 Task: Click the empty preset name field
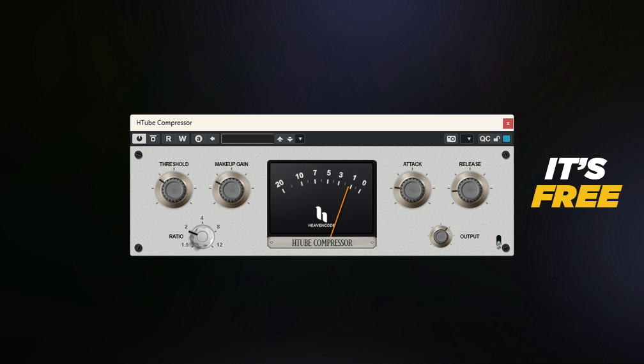pyautogui.click(x=248, y=139)
